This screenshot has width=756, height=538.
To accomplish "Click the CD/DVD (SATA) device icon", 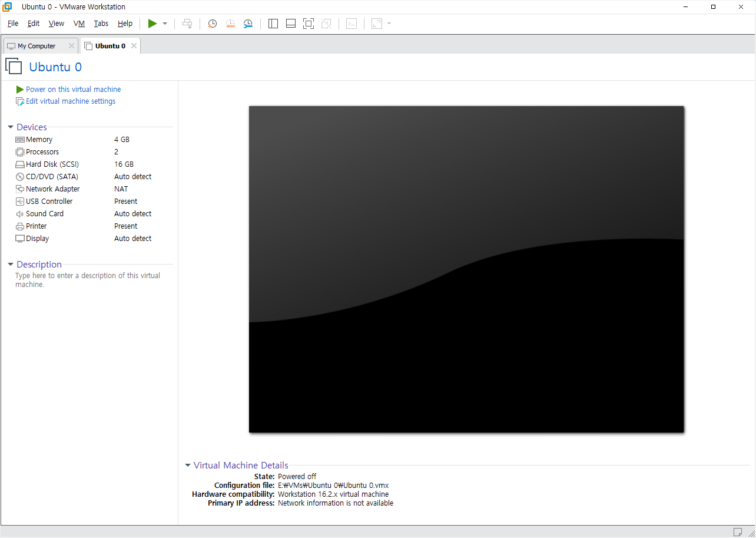I will (20, 177).
